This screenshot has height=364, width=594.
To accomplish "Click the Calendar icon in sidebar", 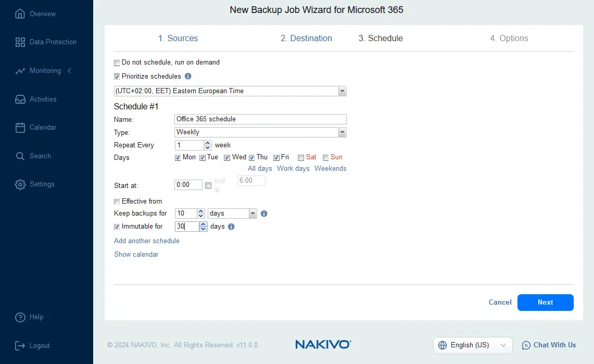I will [20, 128].
